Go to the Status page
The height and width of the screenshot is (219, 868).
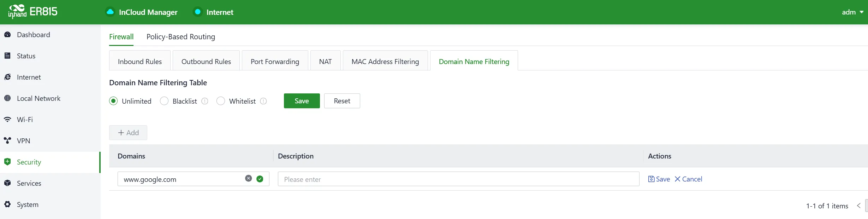50,56
